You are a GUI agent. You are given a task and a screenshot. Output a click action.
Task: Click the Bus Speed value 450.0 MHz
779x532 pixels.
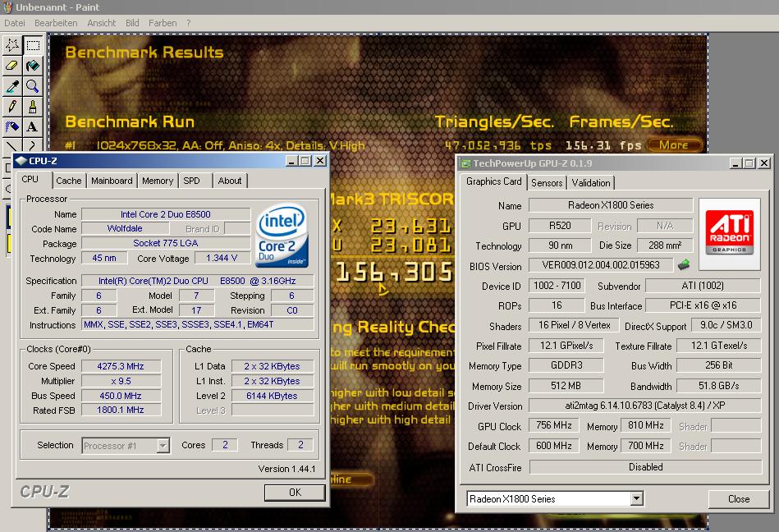point(121,396)
